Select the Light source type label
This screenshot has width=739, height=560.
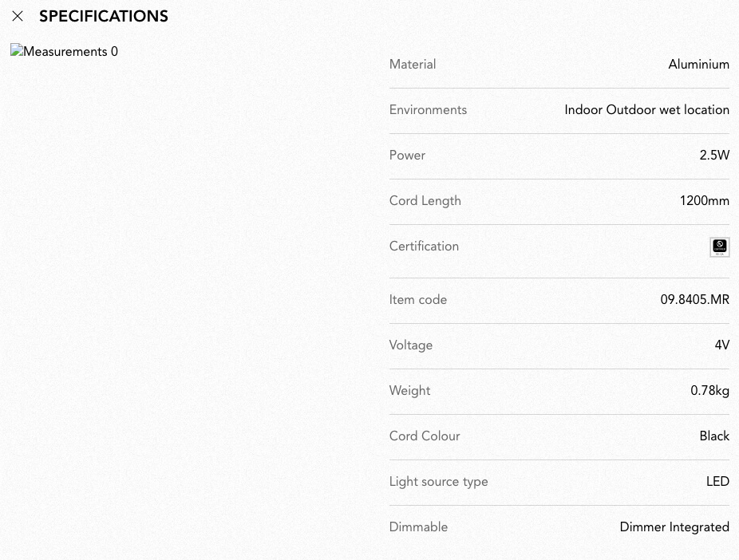click(439, 482)
